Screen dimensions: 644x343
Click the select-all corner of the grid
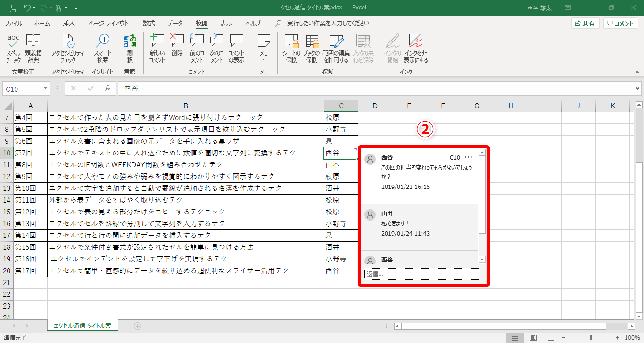[7, 106]
